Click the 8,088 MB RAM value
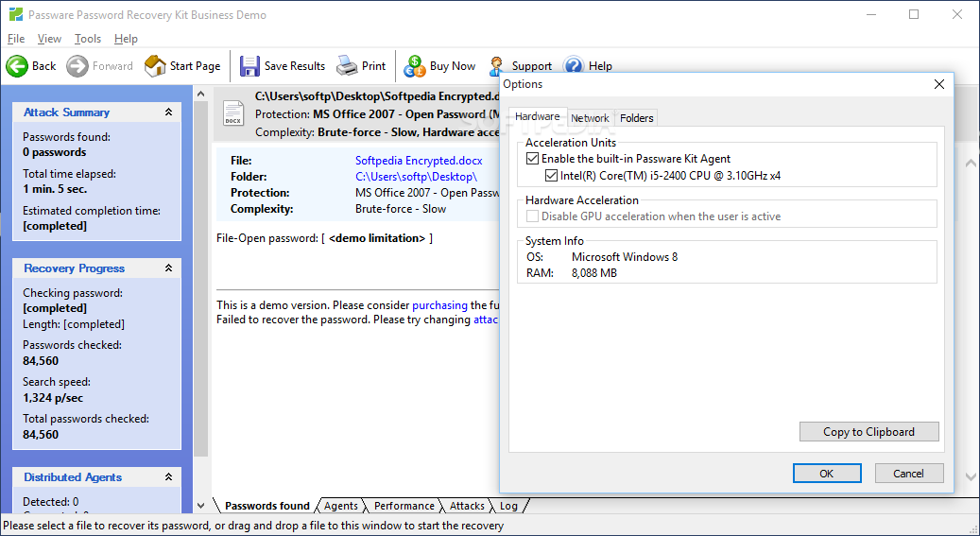Image resolution: width=980 pixels, height=536 pixels. [x=593, y=272]
